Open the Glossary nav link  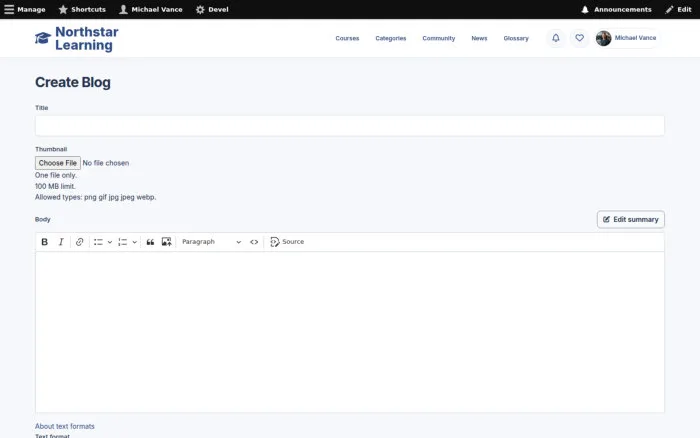pos(516,38)
